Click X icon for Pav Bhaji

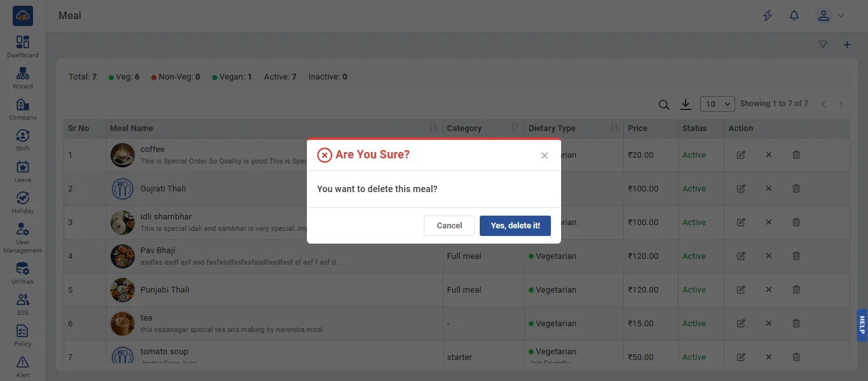[x=769, y=256]
